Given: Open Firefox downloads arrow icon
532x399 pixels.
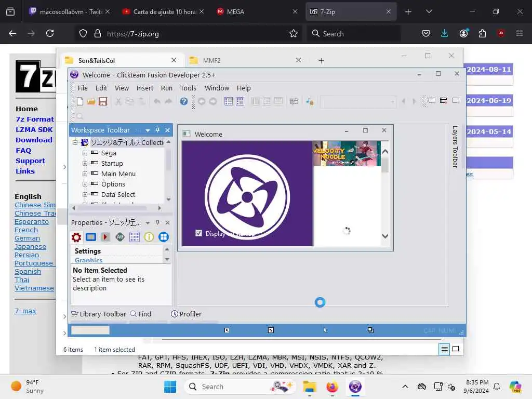Looking at the screenshot, I should click(x=445, y=33).
